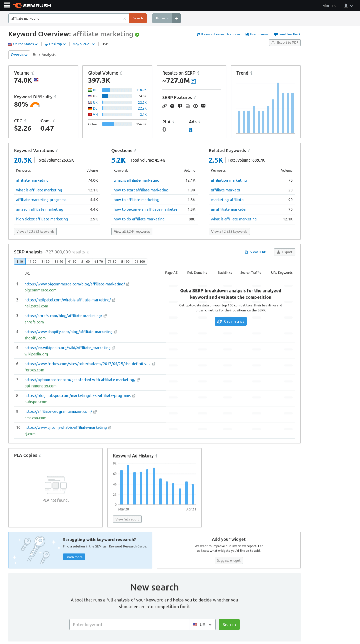
Task: Click the Keyword Ad History info icon
Action: click(156, 456)
